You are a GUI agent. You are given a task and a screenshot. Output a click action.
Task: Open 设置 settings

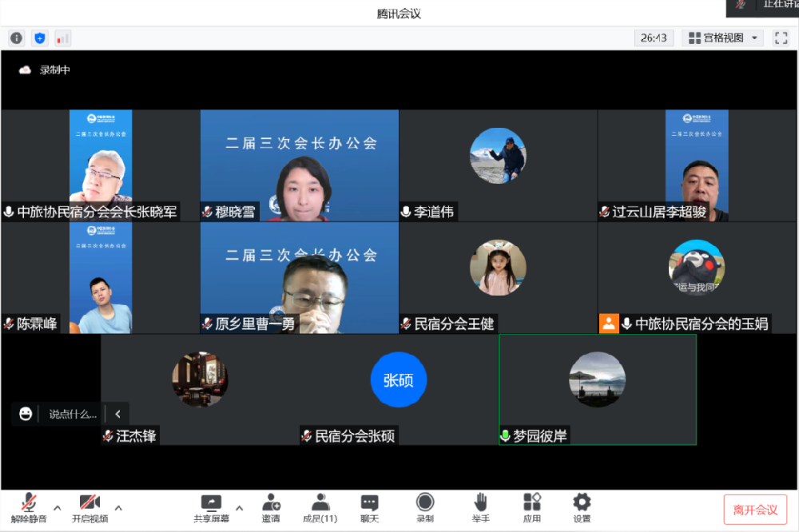point(582,508)
